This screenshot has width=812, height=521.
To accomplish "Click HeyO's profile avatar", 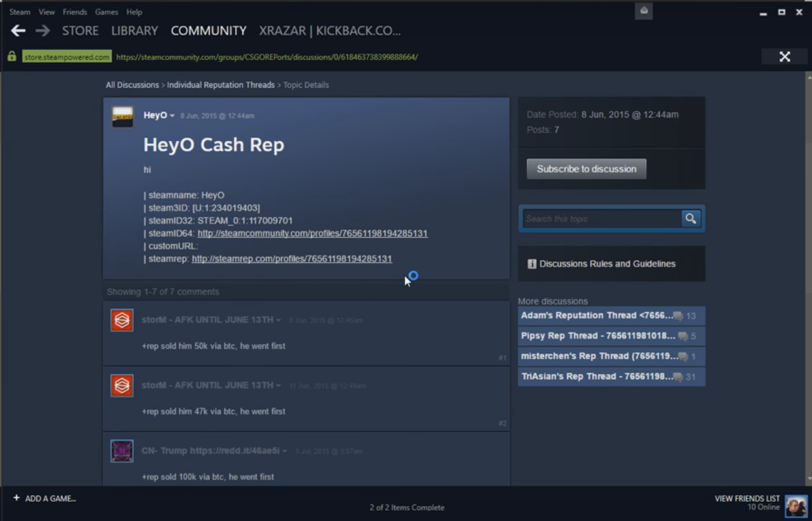I will click(x=123, y=117).
